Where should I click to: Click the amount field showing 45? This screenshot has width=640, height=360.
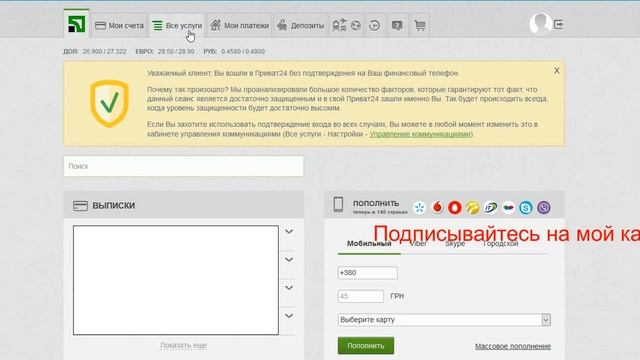[361, 296]
